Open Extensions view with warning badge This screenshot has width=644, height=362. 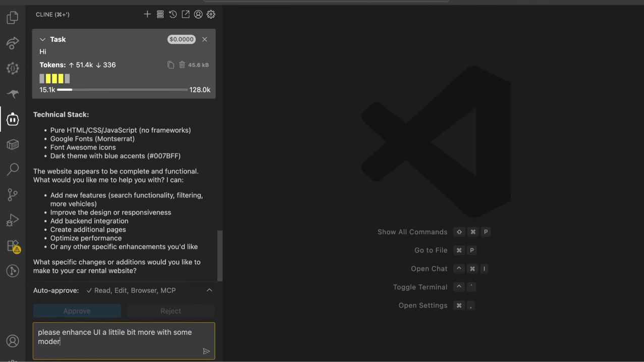click(x=13, y=246)
